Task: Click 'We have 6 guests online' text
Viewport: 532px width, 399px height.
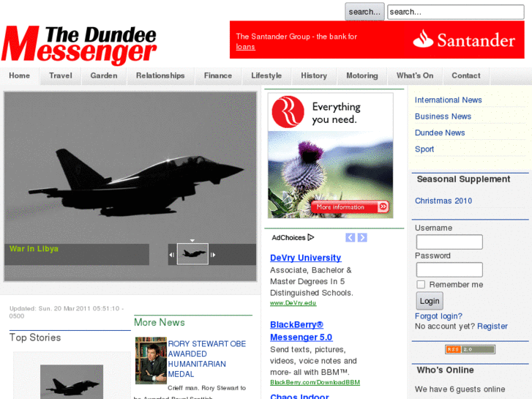Action: 460,389
